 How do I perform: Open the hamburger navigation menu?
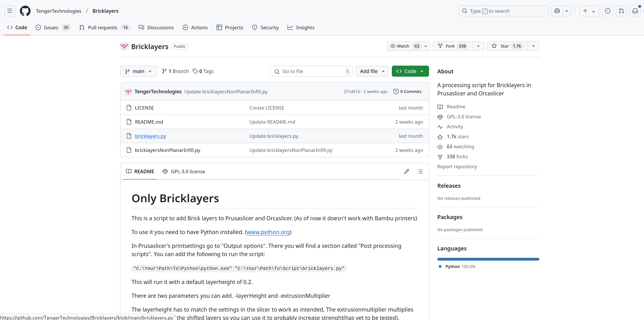point(10,11)
